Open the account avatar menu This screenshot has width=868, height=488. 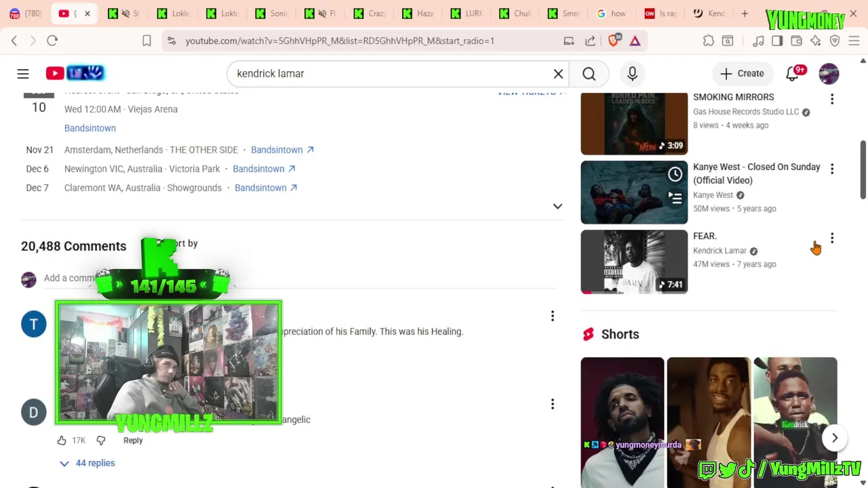tap(829, 73)
